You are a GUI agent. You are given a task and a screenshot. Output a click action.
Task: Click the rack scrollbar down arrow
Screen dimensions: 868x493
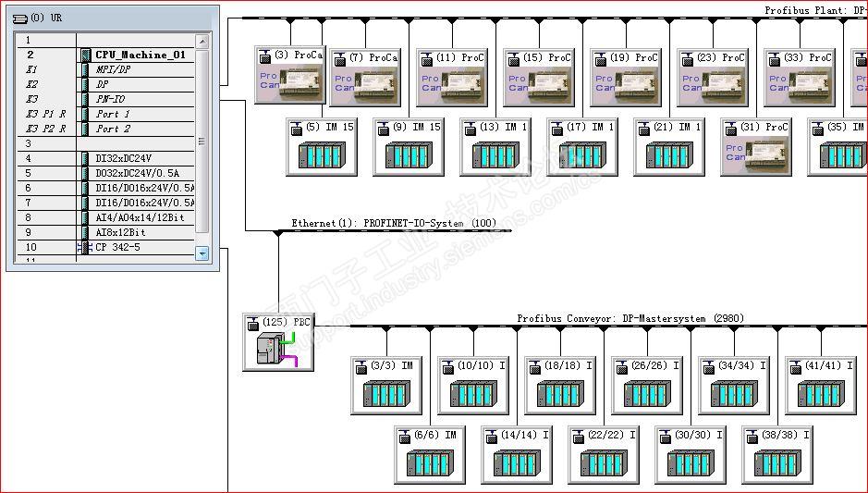tap(202, 253)
